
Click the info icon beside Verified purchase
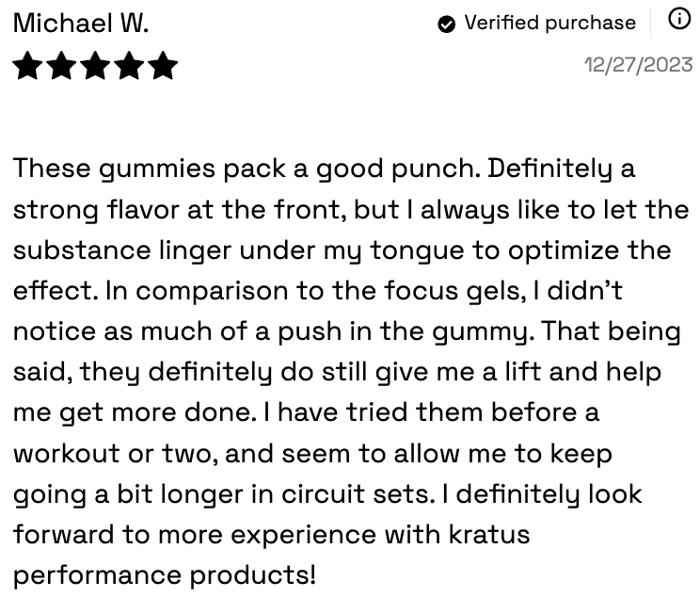tap(678, 20)
